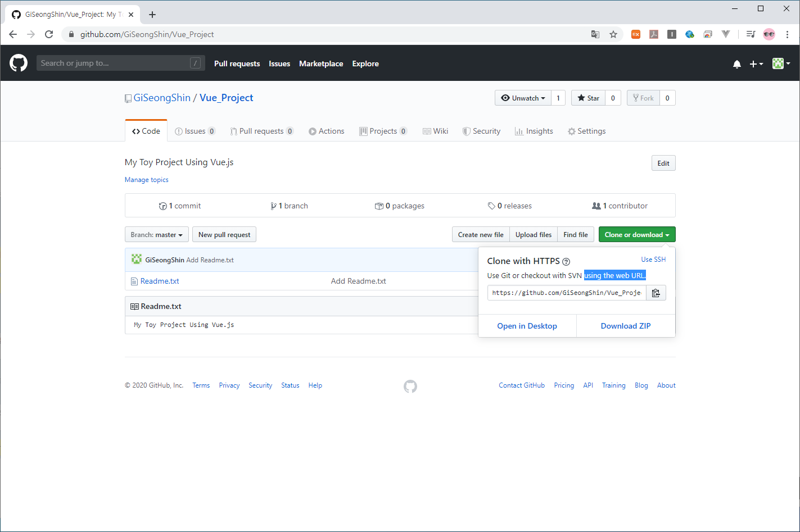The width and height of the screenshot is (800, 532).
Task: Toggle the Clone or download dropdown
Action: [637, 235]
